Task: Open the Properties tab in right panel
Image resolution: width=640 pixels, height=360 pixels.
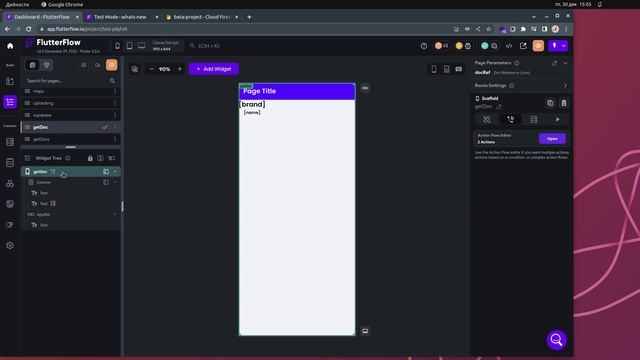Action: pos(487,119)
